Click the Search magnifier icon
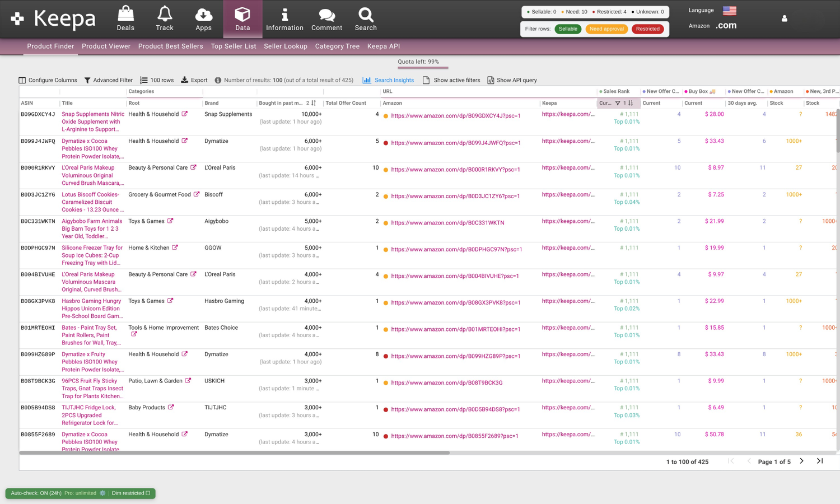The image size is (840, 504). [x=366, y=14]
